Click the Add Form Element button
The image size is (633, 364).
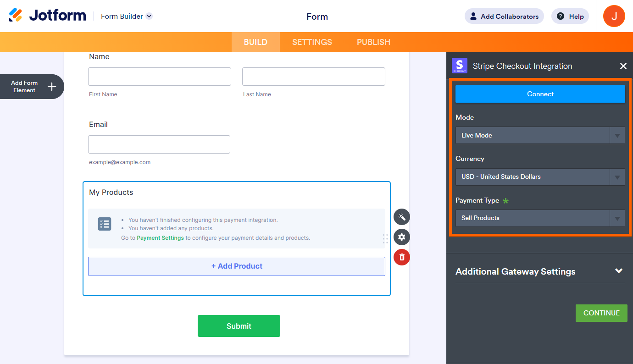(x=32, y=87)
